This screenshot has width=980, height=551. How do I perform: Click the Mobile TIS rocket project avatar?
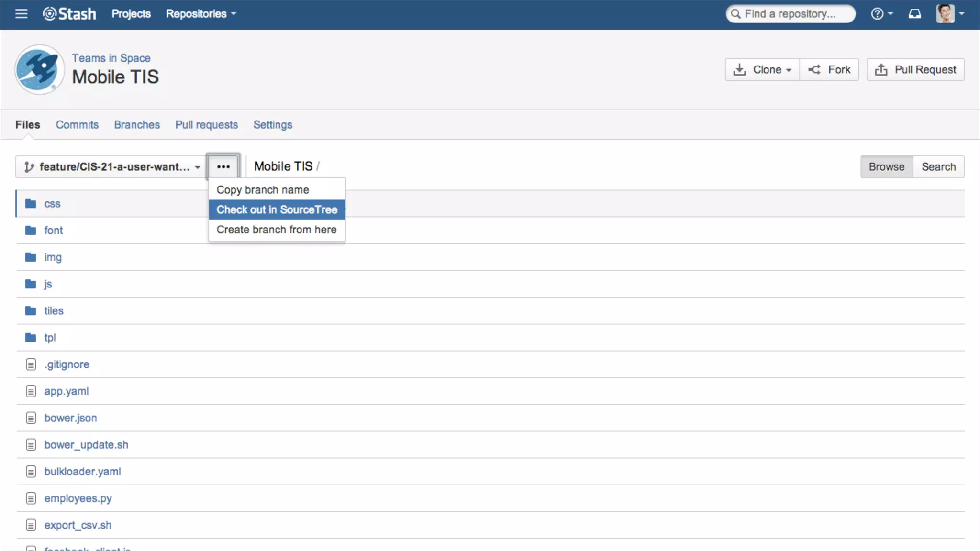[39, 70]
